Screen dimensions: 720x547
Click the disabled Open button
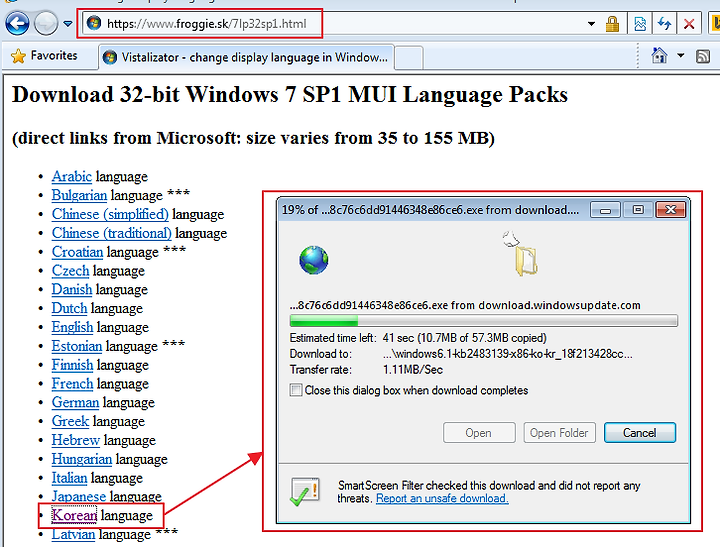pyautogui.click(x=478, y=433)
